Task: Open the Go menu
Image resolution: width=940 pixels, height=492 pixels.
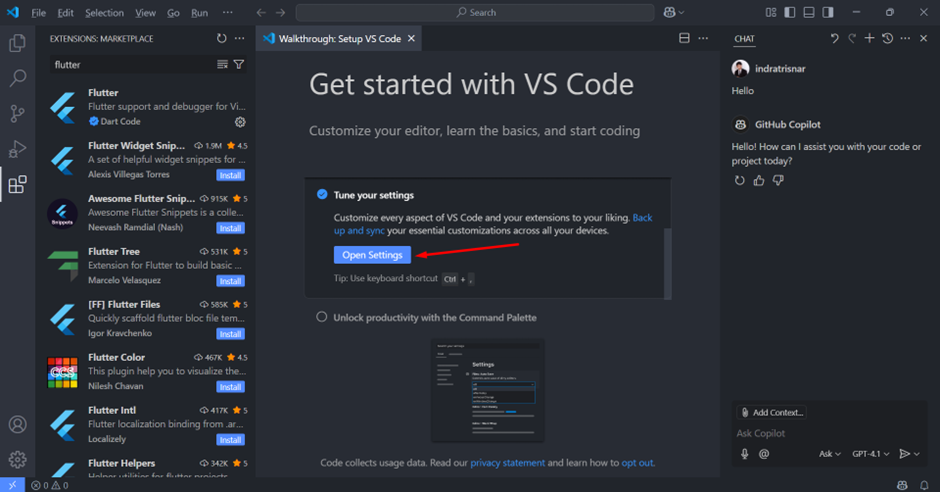Action: click(173, 13)
